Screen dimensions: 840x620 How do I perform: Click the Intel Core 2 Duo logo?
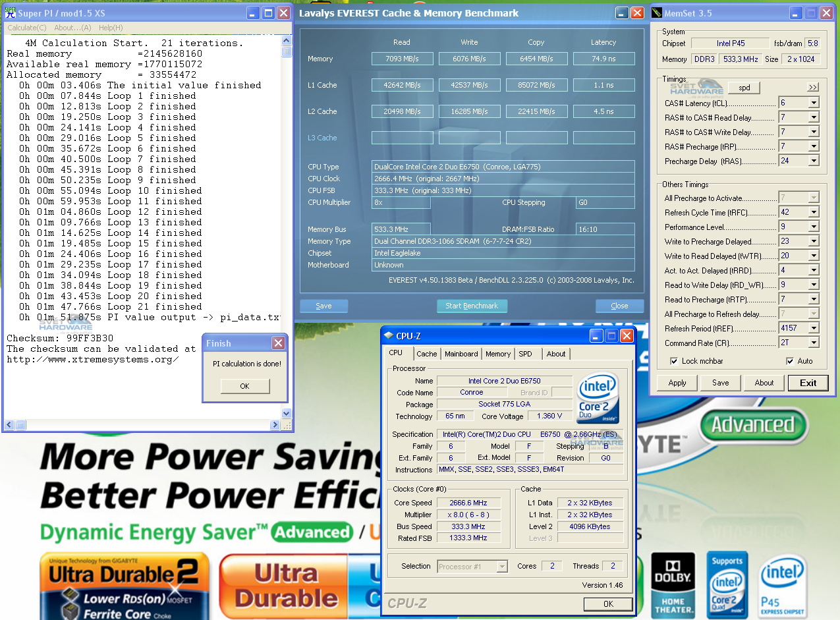click(597, 397)
